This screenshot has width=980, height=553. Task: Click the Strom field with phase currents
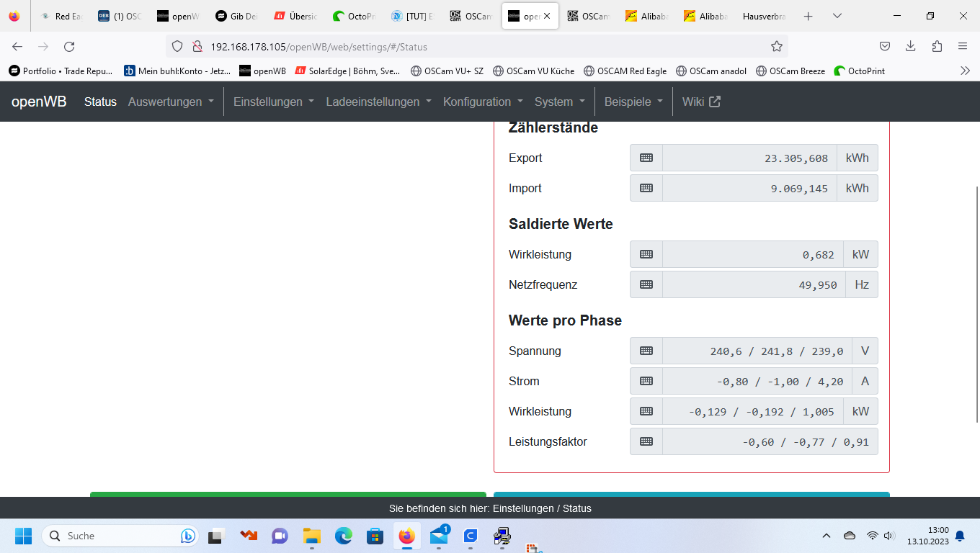click(757, 381)
